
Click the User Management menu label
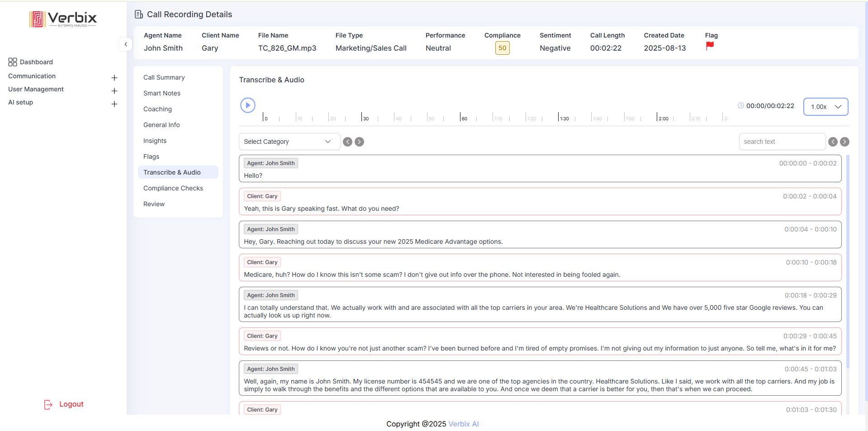pos(36,89)
